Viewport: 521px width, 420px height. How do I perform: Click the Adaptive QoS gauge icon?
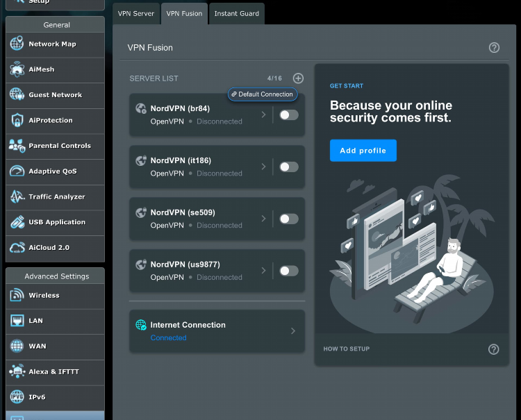click(17, 171)
